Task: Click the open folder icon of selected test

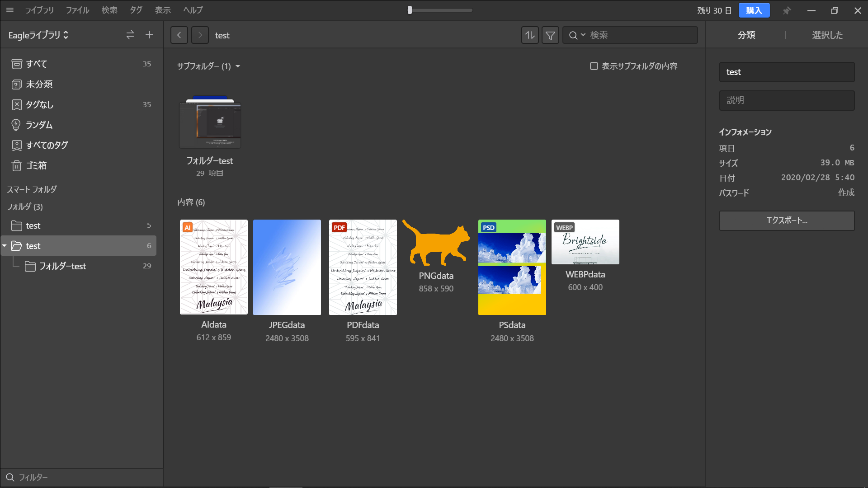Action: tap(17, 246)
